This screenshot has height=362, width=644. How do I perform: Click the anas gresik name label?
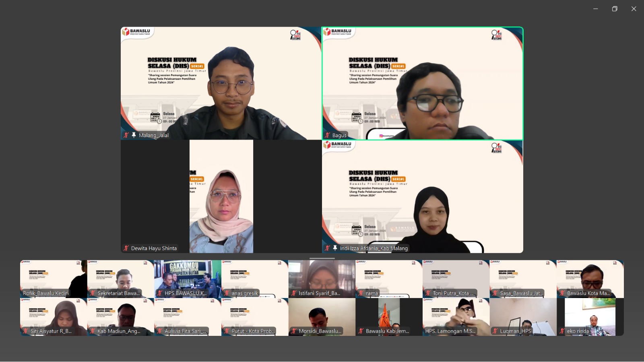coord(245,293)
